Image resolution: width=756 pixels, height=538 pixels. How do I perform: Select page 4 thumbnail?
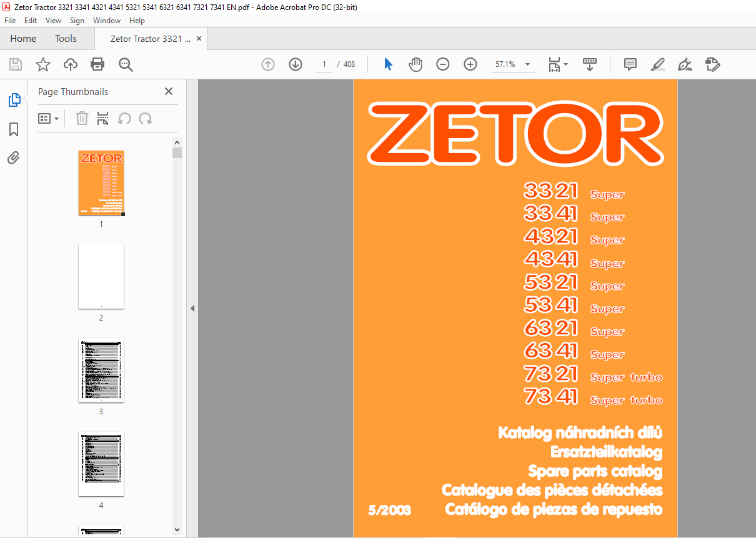pos(101,464)
